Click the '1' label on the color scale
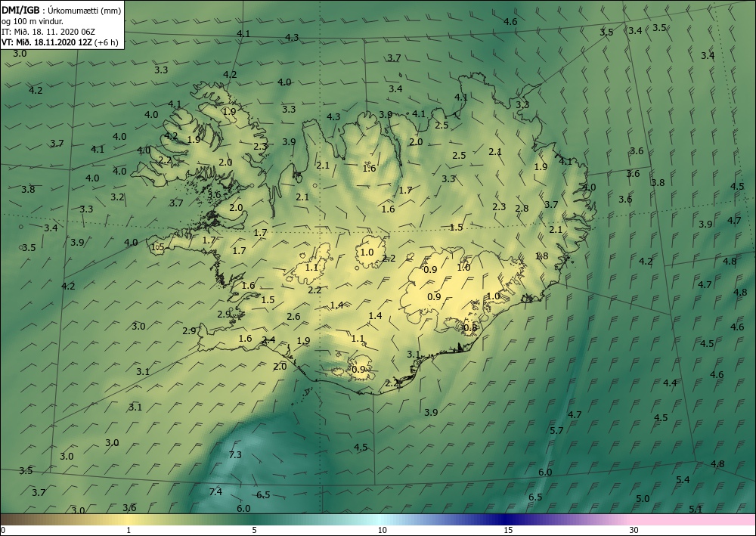Viewport: 756px width, 536px height. click(x=129, y=530)
